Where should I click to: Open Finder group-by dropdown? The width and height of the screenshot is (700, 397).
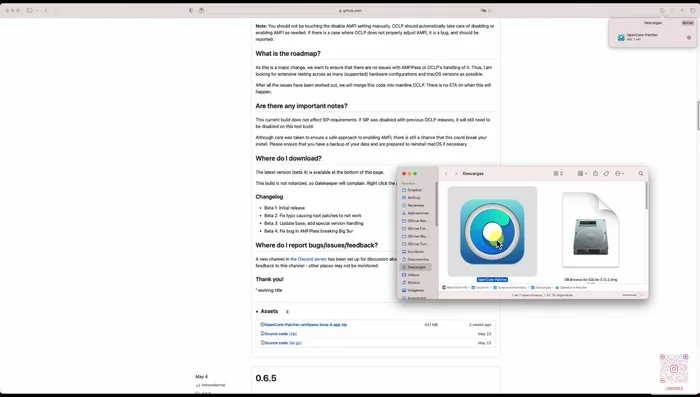tap(582, 174)
